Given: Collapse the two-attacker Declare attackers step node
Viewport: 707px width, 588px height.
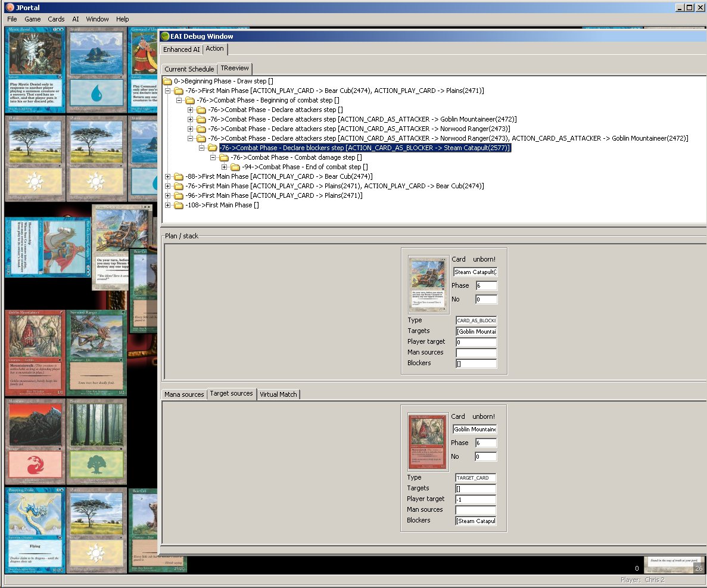Looking at the screenshot, I should tap(190, 138).
